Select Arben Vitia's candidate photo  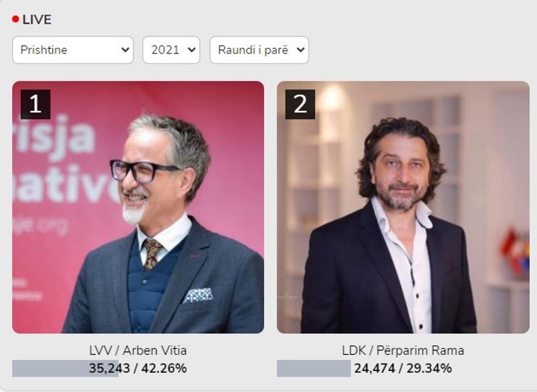(138, 207)
